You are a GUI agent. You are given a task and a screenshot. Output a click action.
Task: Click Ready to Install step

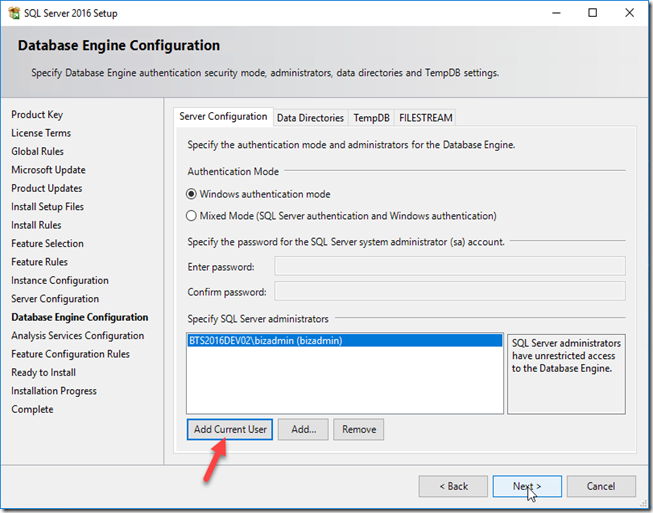click(43, 372)
